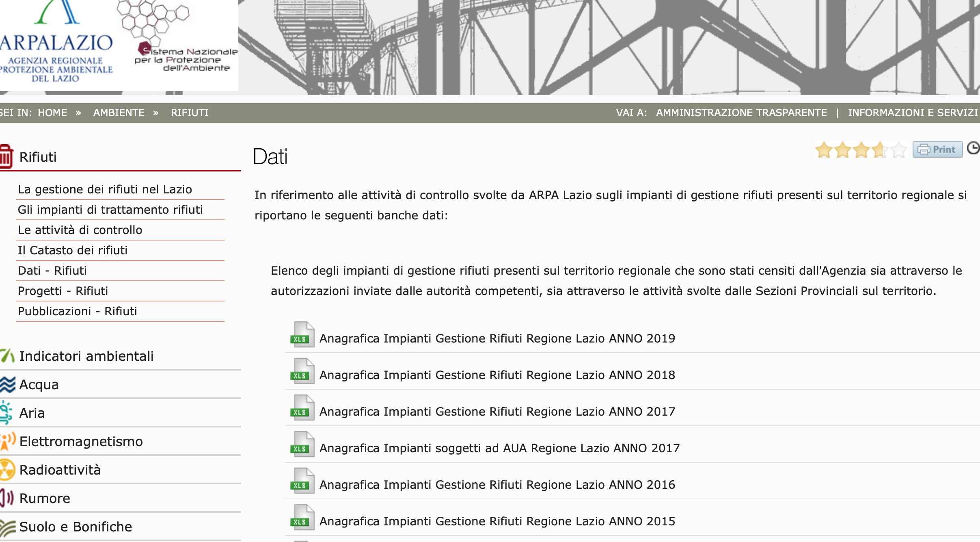This screenshot has width=980, height=542.
Task: Click the ARPA Lazio logo
Action: [x=56, y=42]
